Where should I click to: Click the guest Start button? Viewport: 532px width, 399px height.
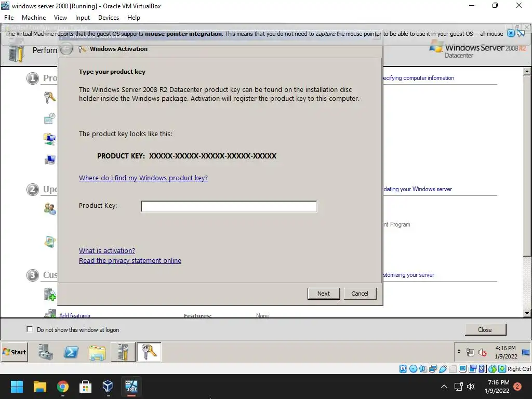(14, 352)
